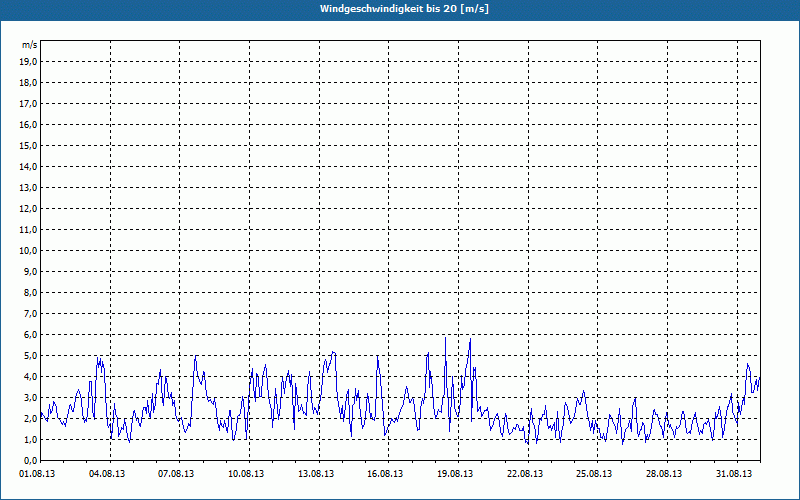Screen dimensions: 800x500
Task: Click the 1,0 y-axis label
Action: tap(30, 439)
